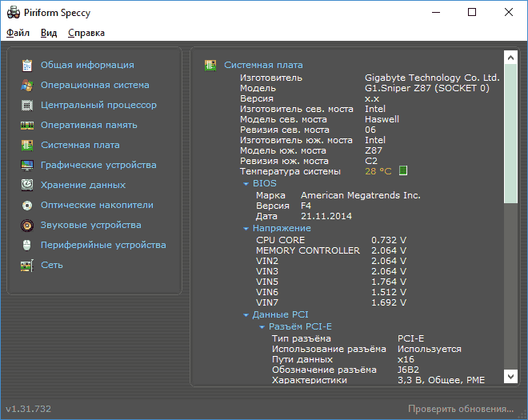Click the scrollbar down arrow
The width and height of the screenshot is (528, 420).
pyautogui.click(x=510, y=376)
